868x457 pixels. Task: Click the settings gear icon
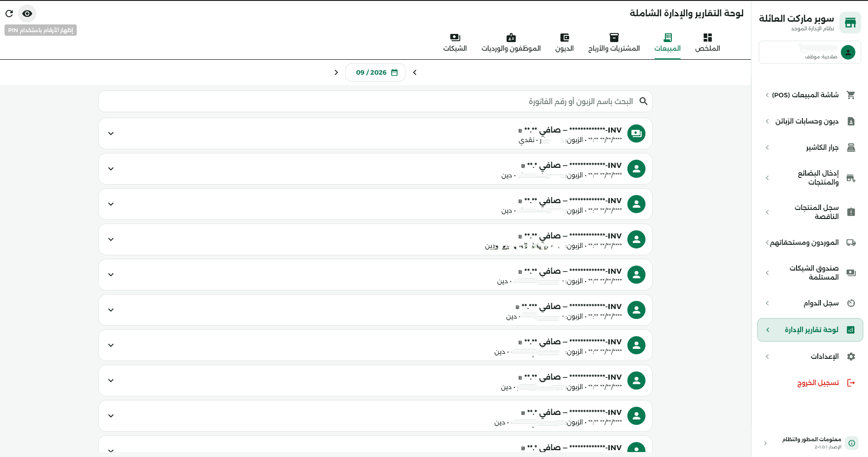point(851,357)
